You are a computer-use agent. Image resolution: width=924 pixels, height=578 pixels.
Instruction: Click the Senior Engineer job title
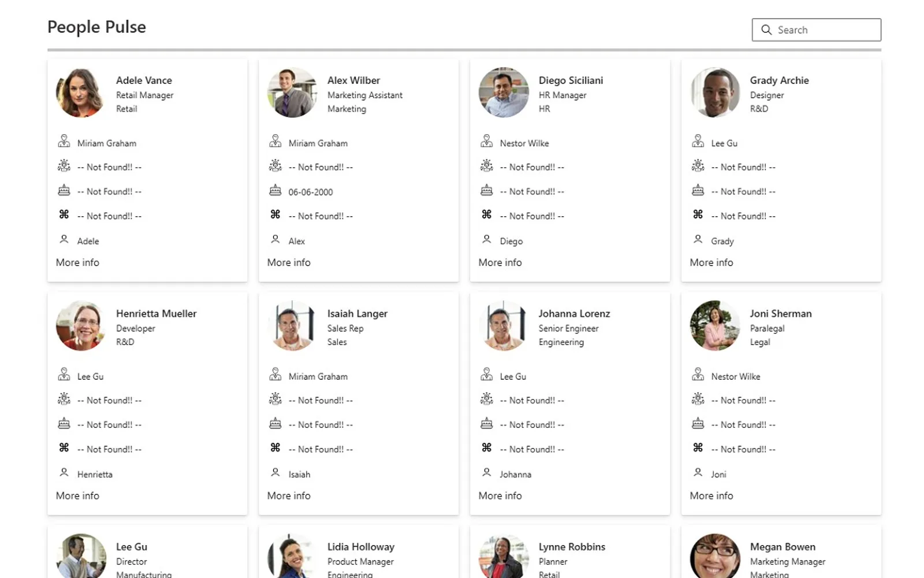pos(568,328)
